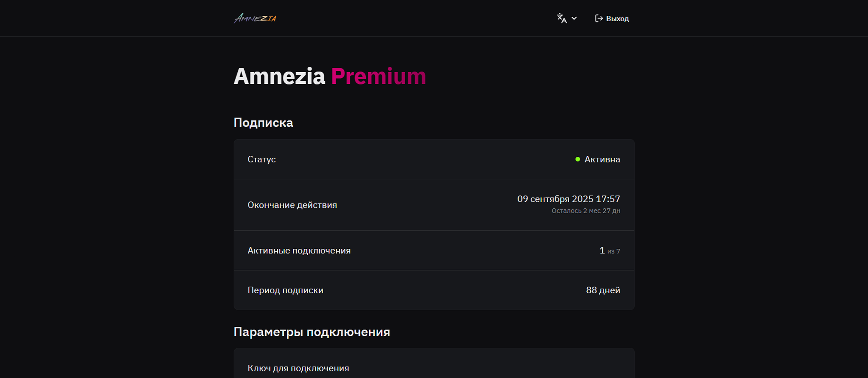Click the logout arrow icon

(599, 18)
